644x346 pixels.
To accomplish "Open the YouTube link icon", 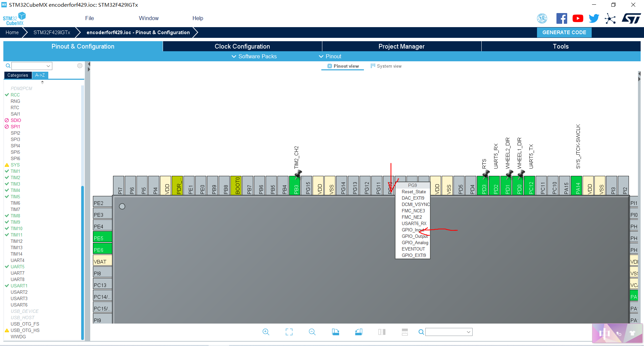I will [x=578, y=18].
